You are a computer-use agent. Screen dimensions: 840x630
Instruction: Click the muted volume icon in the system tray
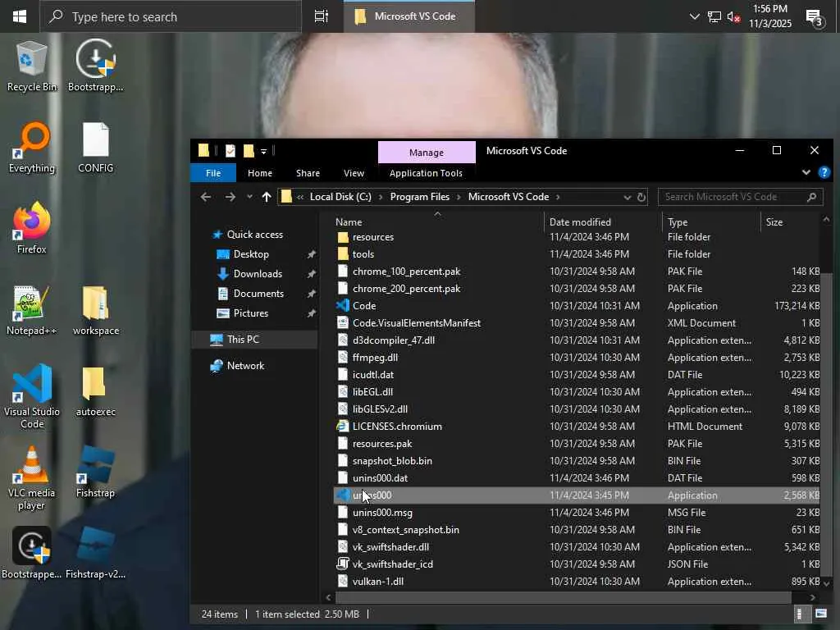pos(733,17)
